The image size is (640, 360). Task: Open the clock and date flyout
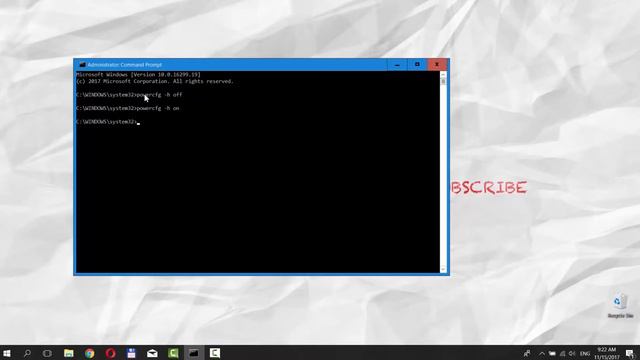[x=607, y=353]
